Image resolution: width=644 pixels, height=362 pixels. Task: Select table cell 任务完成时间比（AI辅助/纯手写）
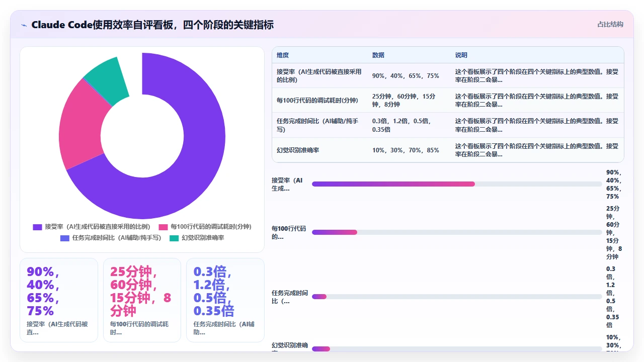tap(319, 125)
